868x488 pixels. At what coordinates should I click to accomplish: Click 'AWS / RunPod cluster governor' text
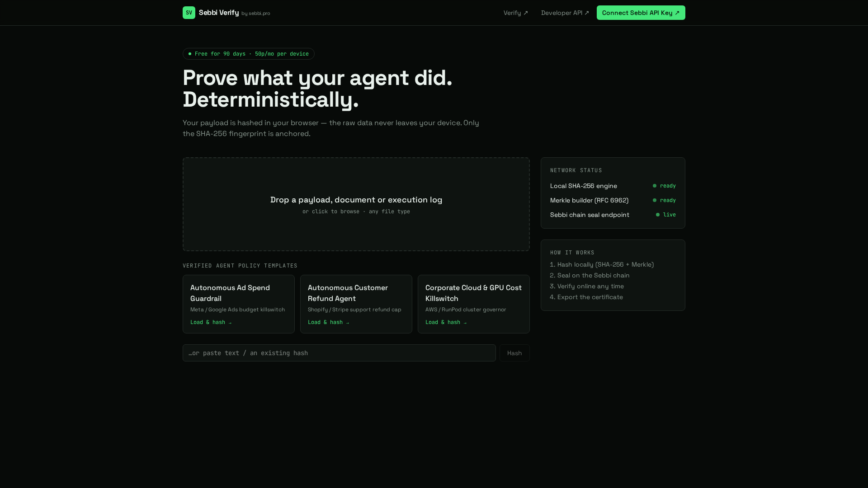[466, 310]
